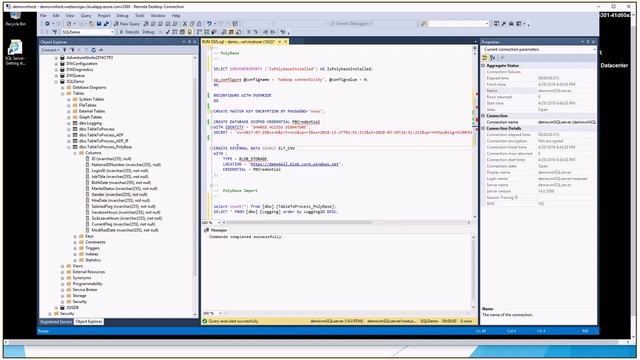Image resolution: width=640 pixels, height=360 pixels.
Task: Open the Tools menu
Action: (140, 16)
